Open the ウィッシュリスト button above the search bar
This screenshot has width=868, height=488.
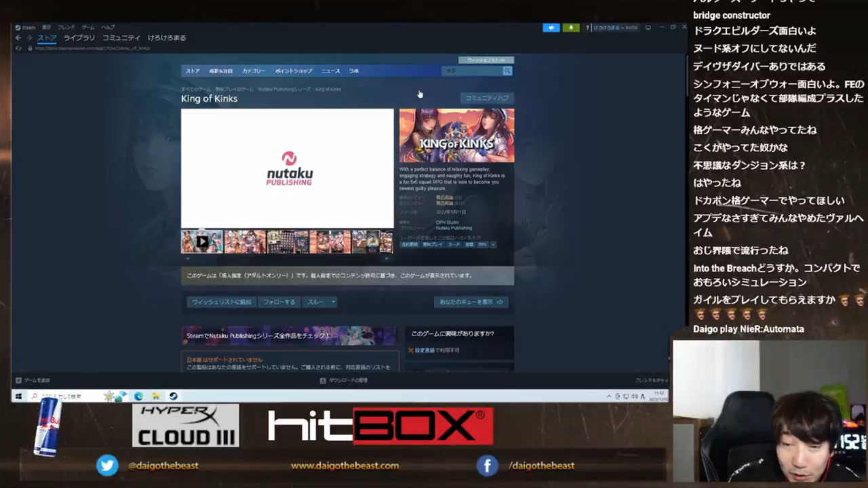[x=486, y=60]
